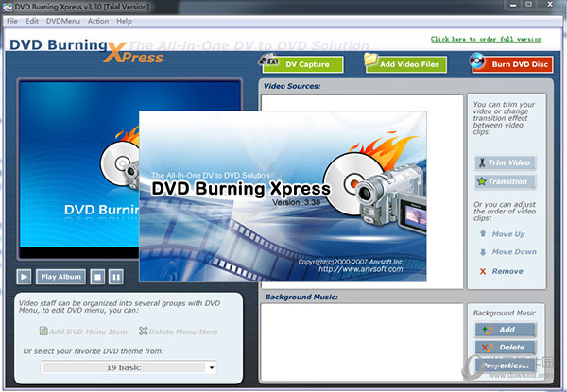The height and width of the screenshot is (392, 567).
Task: Click the red X icon next to Remove
Action: 483,271
